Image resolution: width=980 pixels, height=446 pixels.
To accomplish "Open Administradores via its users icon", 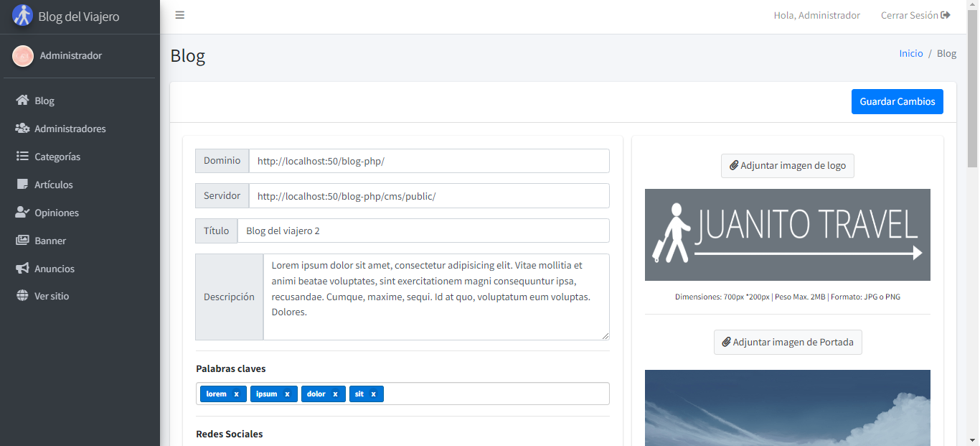I will click(x=22, y=129).
